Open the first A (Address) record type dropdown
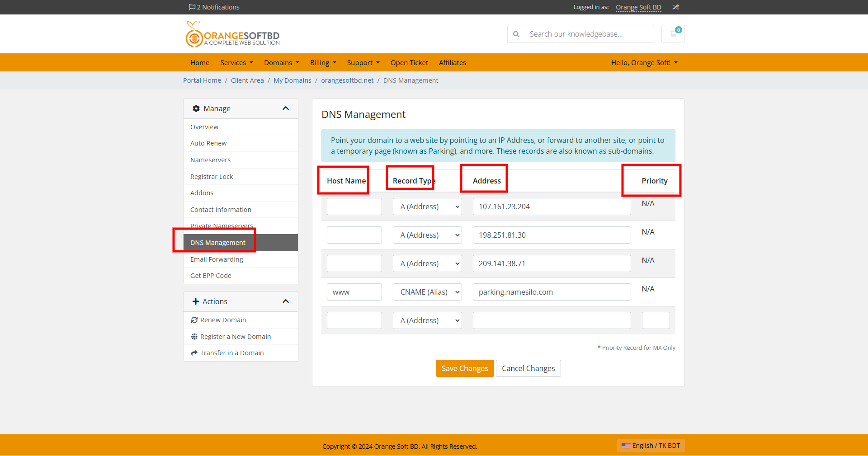Screen dimensions: 868x456 click(427, 206)
